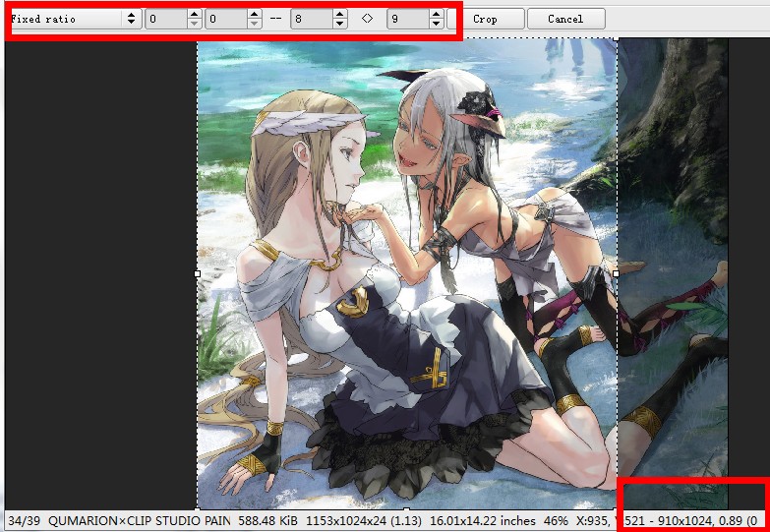Image resolution: width=770 pixels, height=532 pixels.
Task: Increase the ratio value 9 with up arrow
Action: [x=436, y=15]
